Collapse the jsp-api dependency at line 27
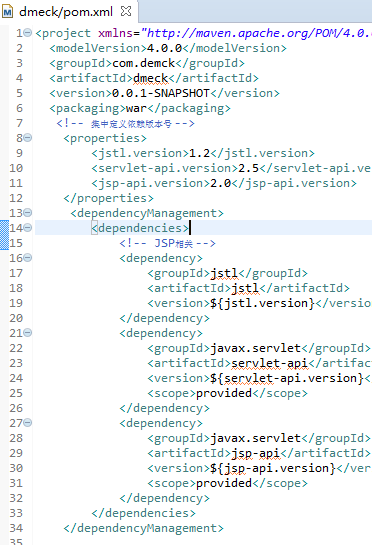Screen dimensions: 372x545 tap(28, 423)
